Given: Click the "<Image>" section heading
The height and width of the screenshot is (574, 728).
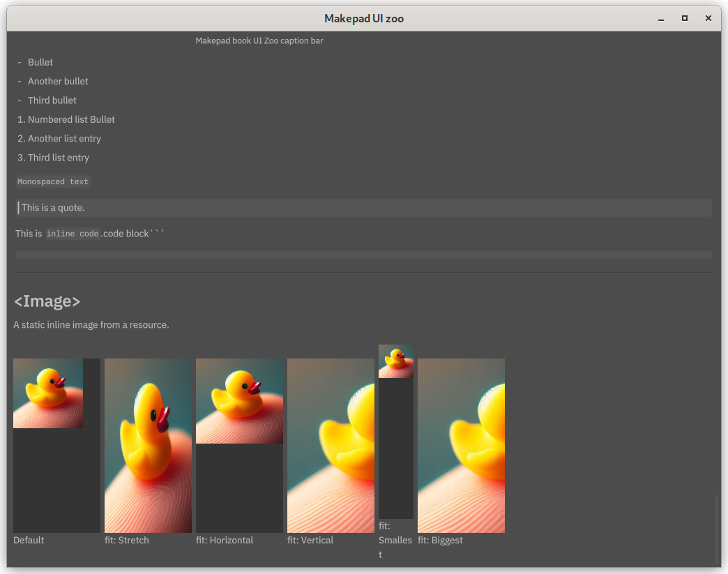Looking at the screenshot, I should pyautogui.click(x=47, y=301).
